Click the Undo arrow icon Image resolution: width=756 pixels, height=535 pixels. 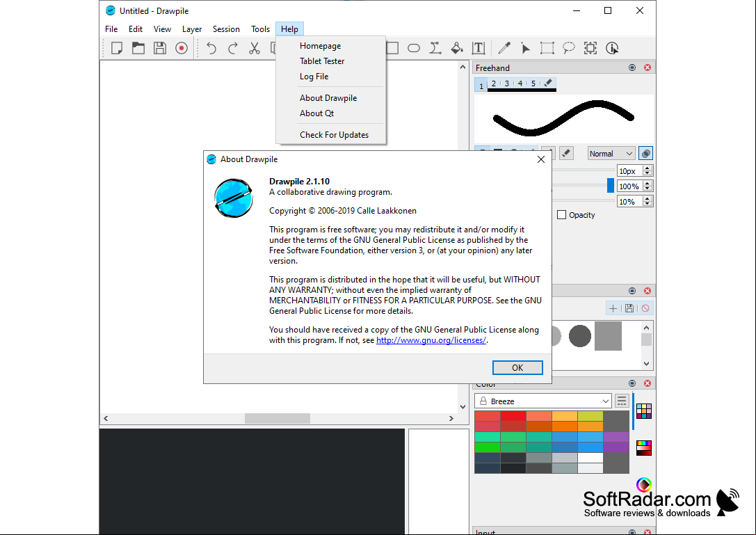pyautogui.click(x=211, y=48)
